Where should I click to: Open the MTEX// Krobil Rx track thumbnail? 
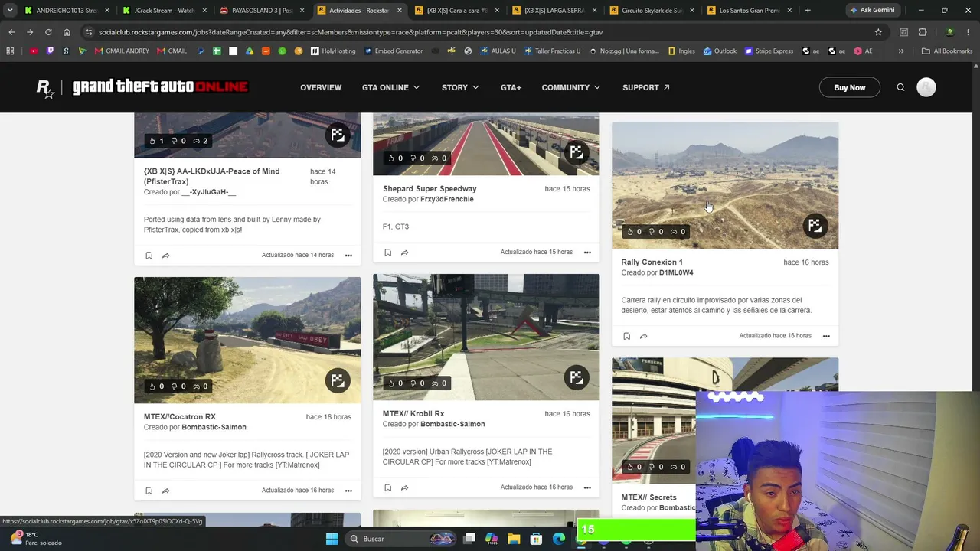pos(486,337)
